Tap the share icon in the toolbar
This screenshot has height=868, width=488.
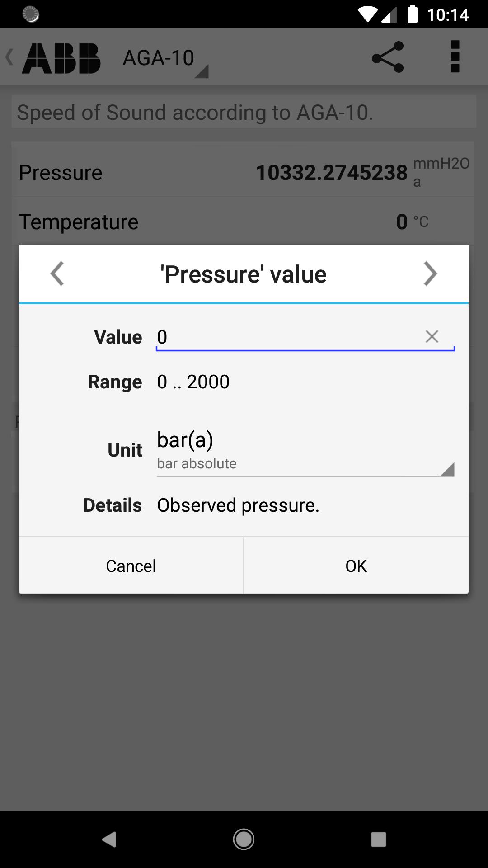[387, 57]
